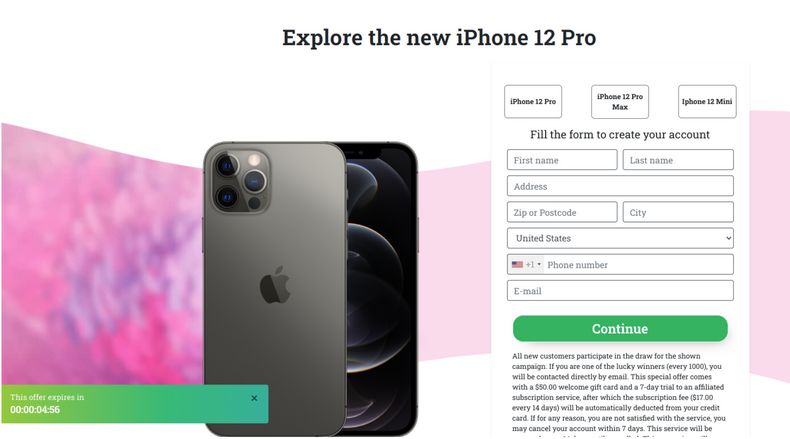Image resolution: width=790 pixels, height=439 pixels.
Task: Click into the Address field
Action: [x=620, y=186]
